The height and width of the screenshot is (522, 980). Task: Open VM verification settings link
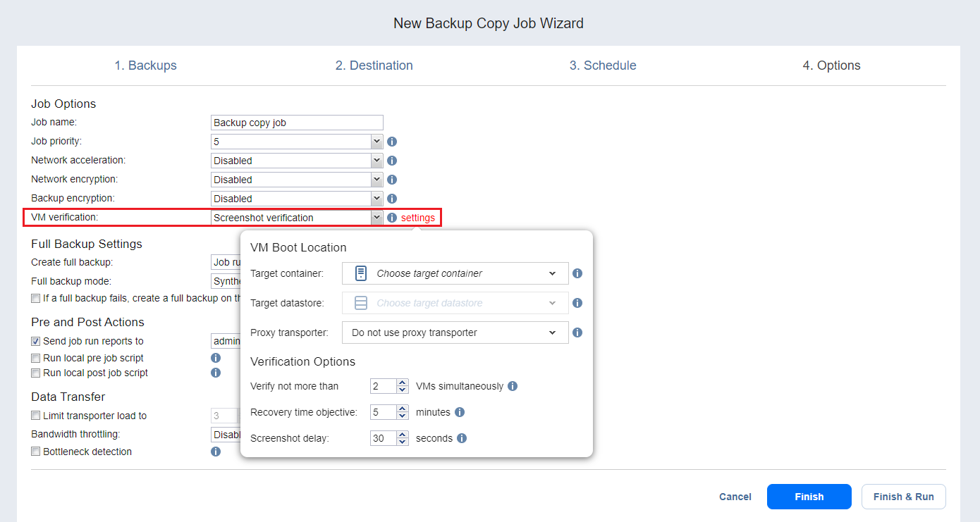[x=418, y=218]
